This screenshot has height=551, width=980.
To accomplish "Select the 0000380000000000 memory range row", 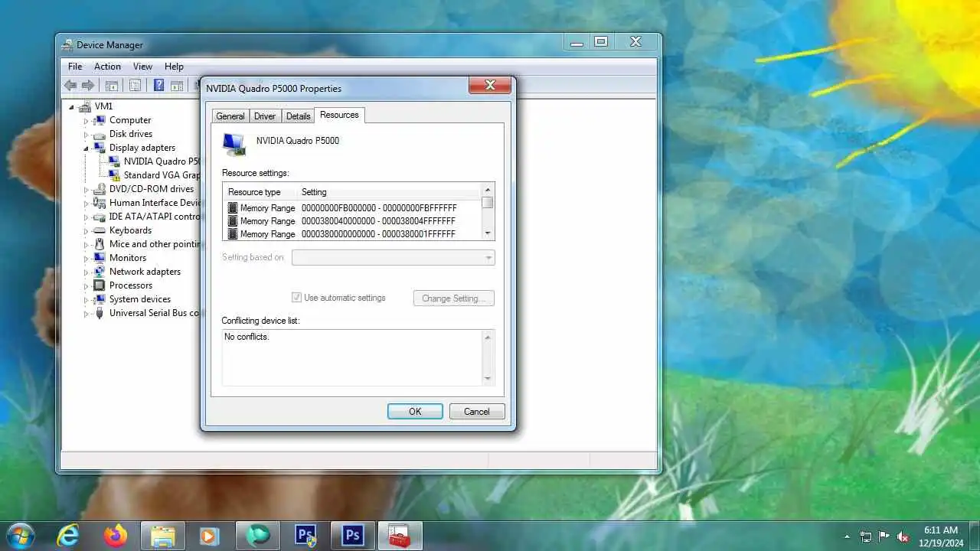I will click(x=352, y=234).
